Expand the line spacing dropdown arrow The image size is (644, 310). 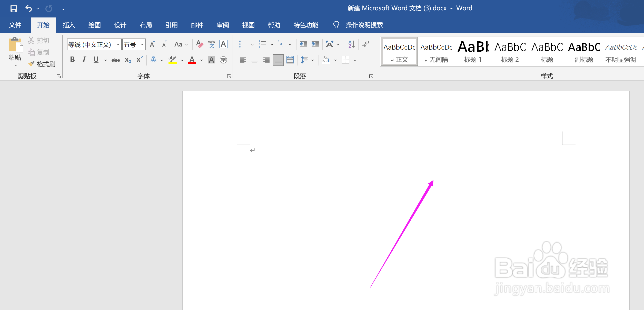click(313, 60)
